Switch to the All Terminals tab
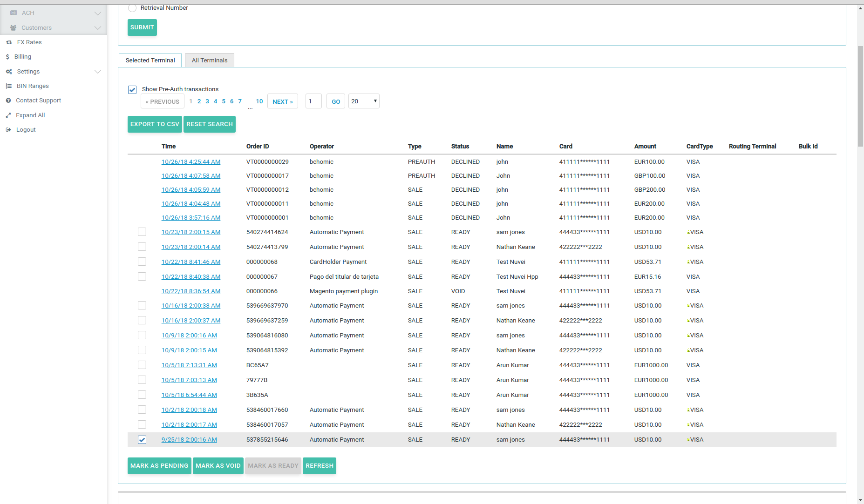The image size is (864, 504). [x=210, y=60]
